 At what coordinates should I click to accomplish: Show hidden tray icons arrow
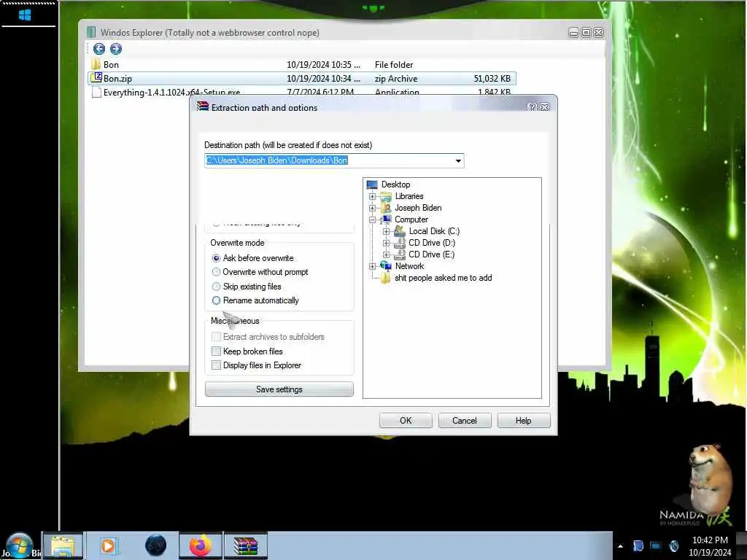coord(620,546)
